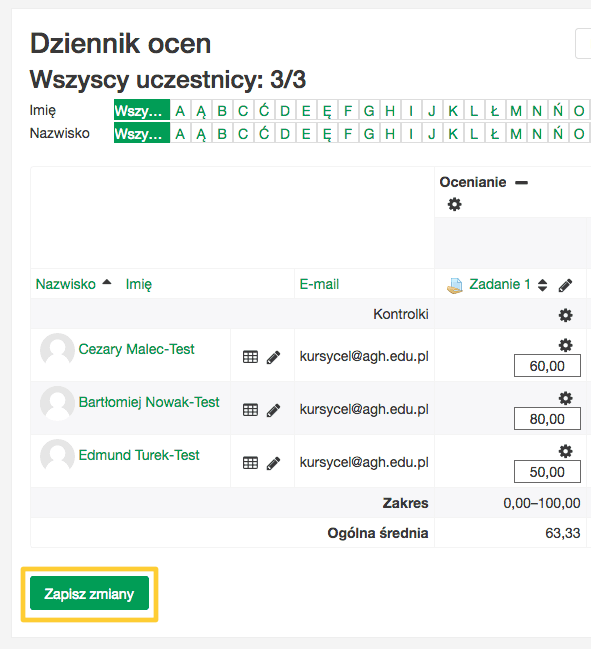591x649 pixels.
Task: Click pencil edit icon for Bartłomiej Nowak-Test row
Action: tap(273, 410)
